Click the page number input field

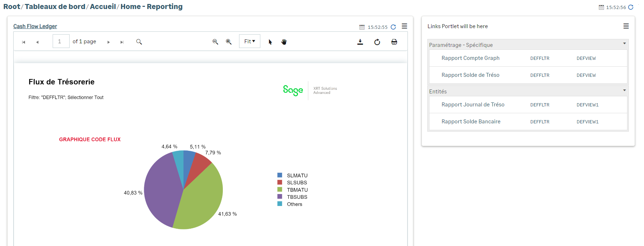tap(61, 41)
